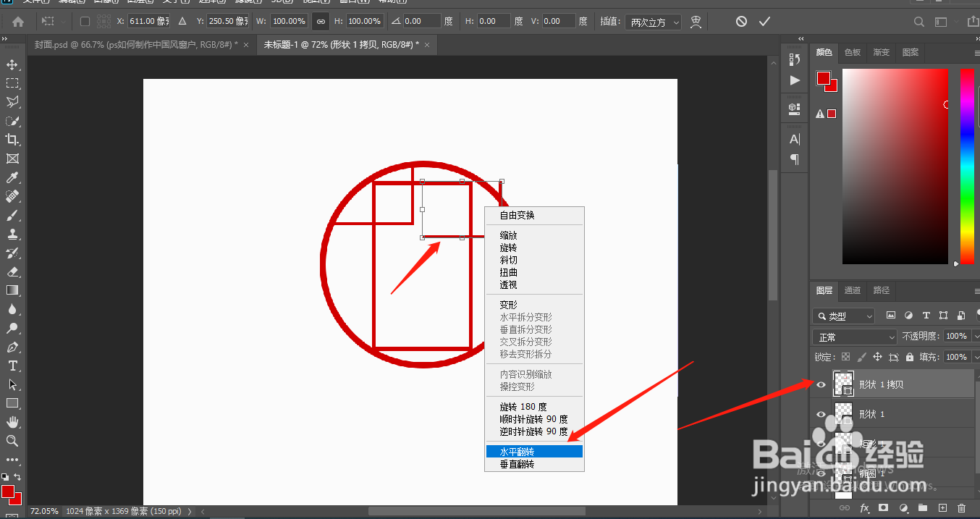Select the Polygonal Lasso tool
Image resolution: width=980 pixels, height=519 pixels.
12,102
